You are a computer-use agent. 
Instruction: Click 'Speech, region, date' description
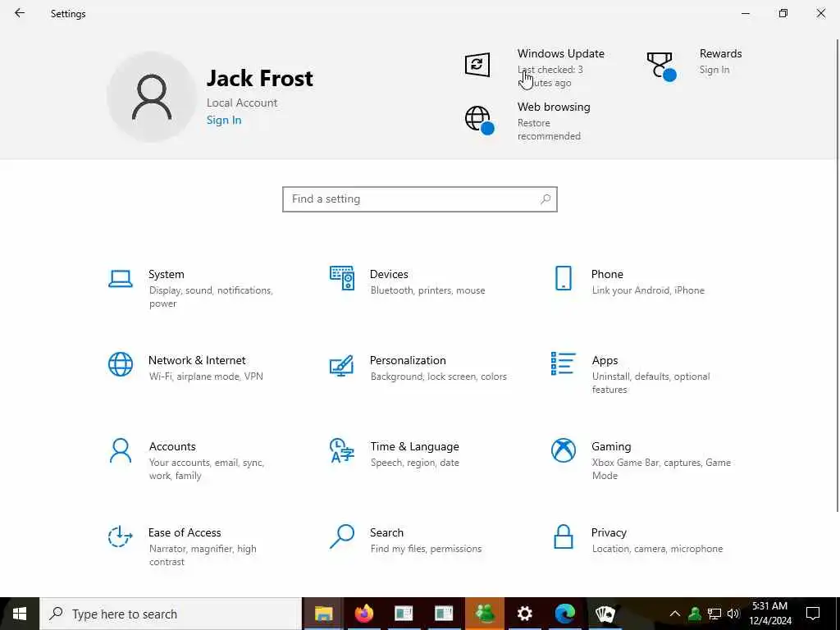414,463
